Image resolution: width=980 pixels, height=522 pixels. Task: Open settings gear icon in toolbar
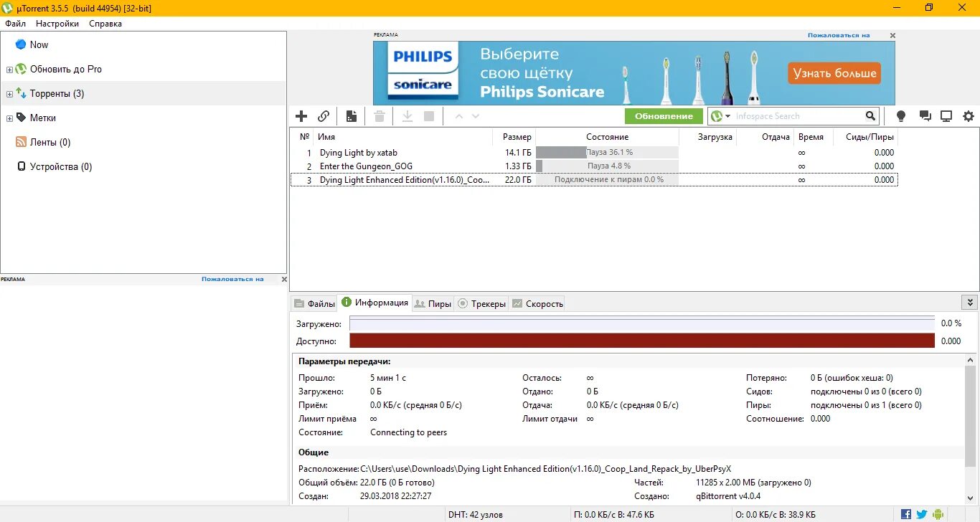pyautogui.click(x=969, y=116)
